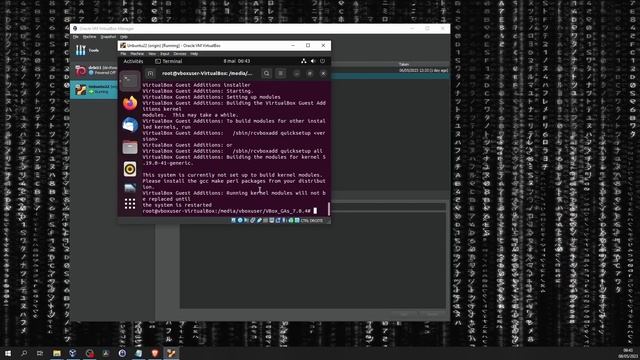Click the host key indicator in VM status bar
Screen dimensions: 640x360
pos(311,220)
